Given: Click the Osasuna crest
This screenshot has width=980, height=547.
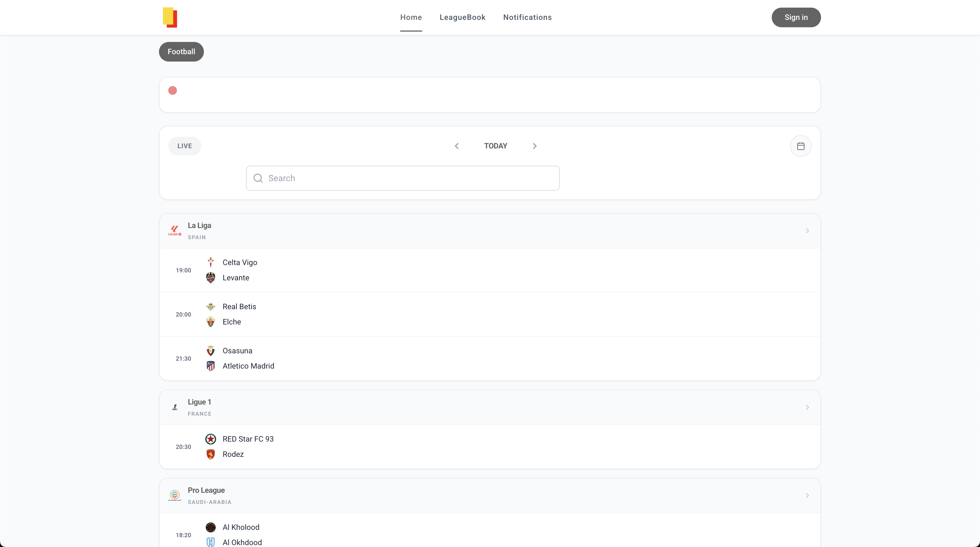Looking at the screenshot, I should pyautogui.click(x=210, y=351).
